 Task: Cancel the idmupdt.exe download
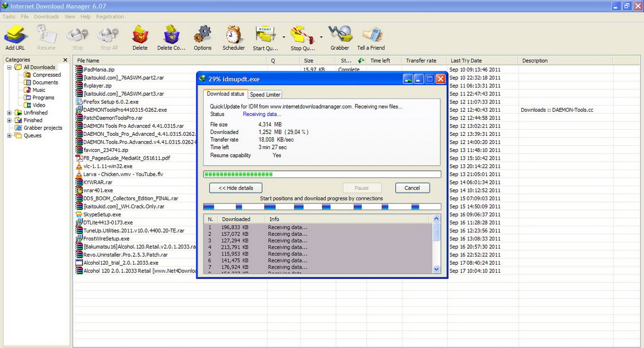pyautogui.click(x=412, y=187)
